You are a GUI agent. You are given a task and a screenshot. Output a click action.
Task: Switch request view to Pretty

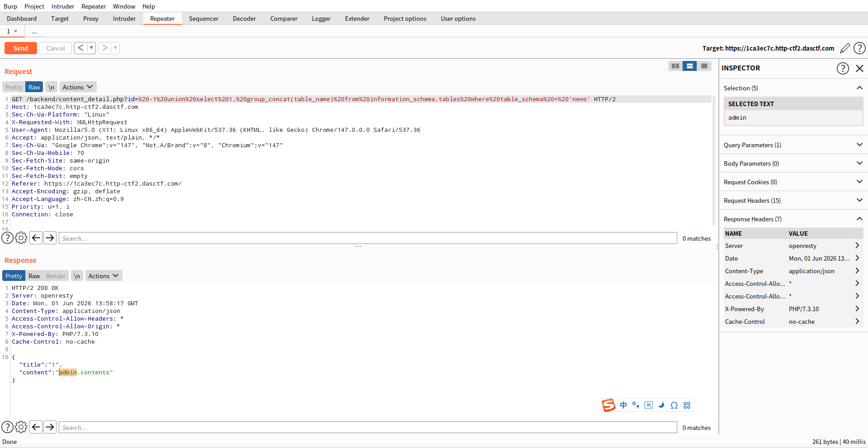point(14,87)
